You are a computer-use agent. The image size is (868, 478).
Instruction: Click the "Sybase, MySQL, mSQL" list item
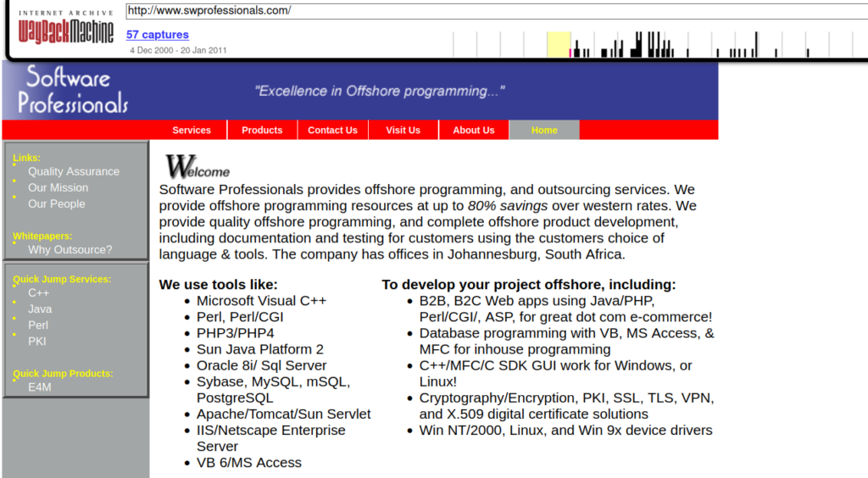tap(274, 390)
